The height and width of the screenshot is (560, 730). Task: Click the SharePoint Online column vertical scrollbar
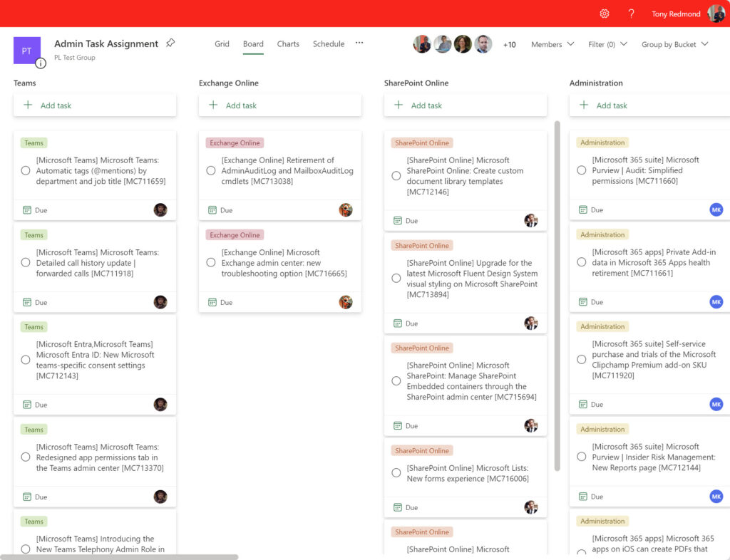557,296
